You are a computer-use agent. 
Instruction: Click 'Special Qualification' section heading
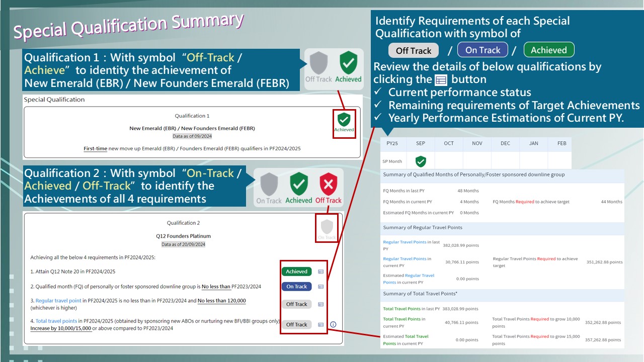click(54, 100)
